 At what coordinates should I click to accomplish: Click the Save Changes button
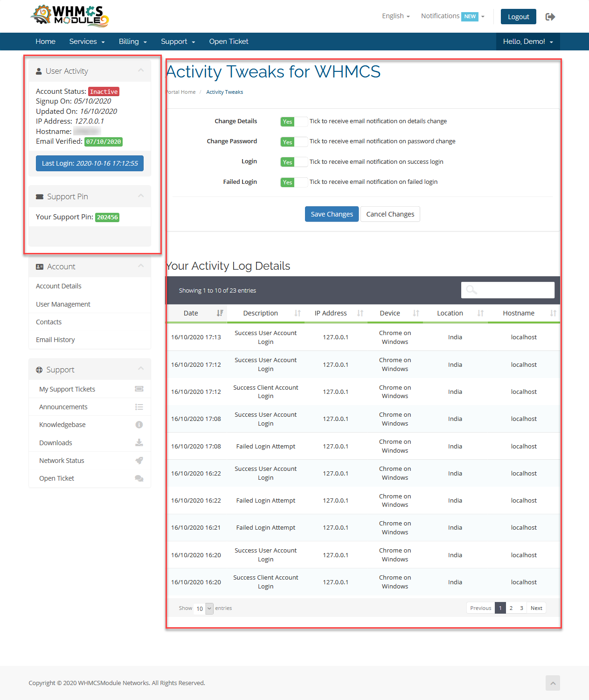click(x=332, y=214)
